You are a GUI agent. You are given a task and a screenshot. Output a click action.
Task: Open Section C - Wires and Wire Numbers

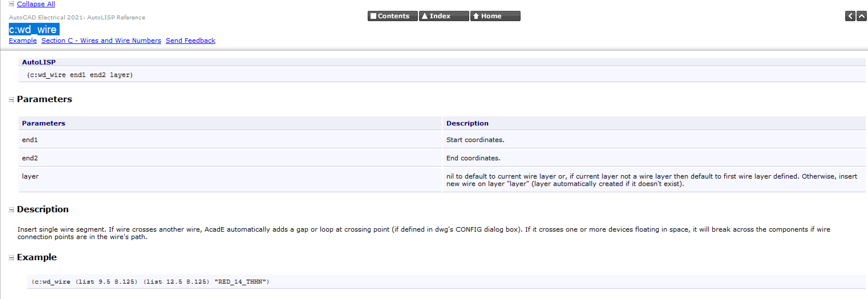(101, 41)
